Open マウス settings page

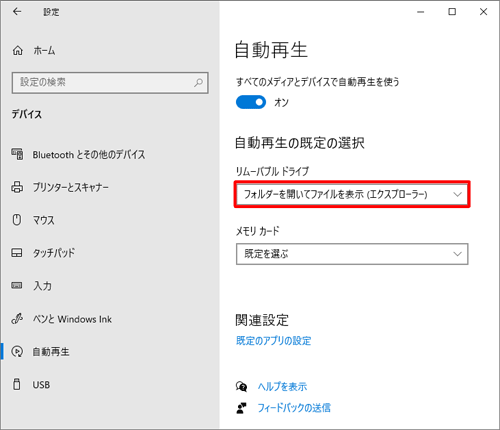click(x=43, y=220)
